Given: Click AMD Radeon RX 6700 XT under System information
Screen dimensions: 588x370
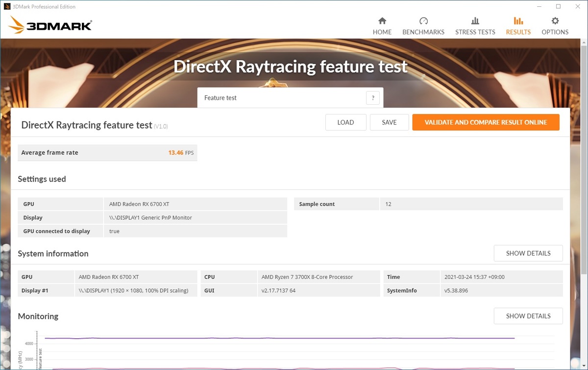Looking at the screenshot, I should click(109, 277).
